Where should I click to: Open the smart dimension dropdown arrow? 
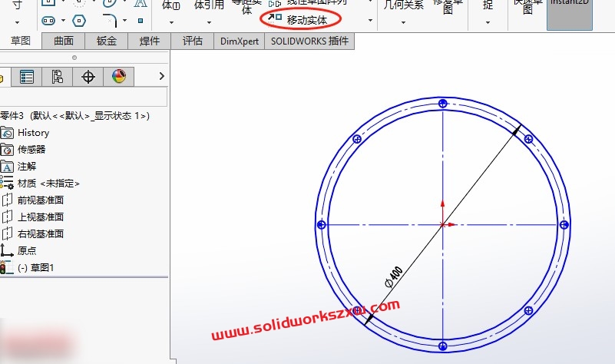point(17,23)
